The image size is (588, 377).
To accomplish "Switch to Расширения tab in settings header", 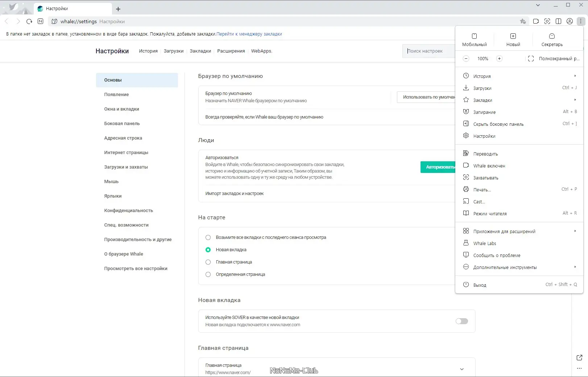I will [231, 51].
